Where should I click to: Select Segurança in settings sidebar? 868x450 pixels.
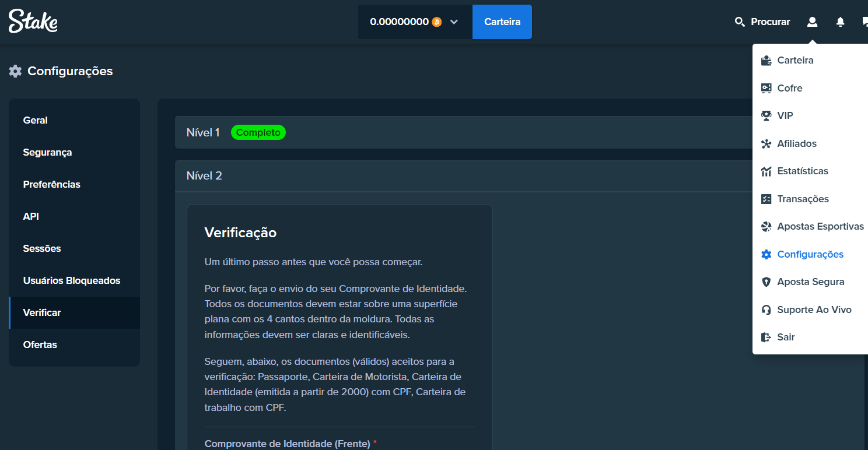pos(74,152)
